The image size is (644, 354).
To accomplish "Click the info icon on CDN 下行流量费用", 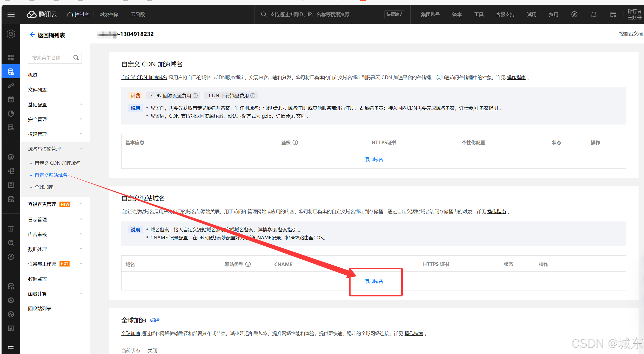I will pyautogui.click(x=253, y=96).
